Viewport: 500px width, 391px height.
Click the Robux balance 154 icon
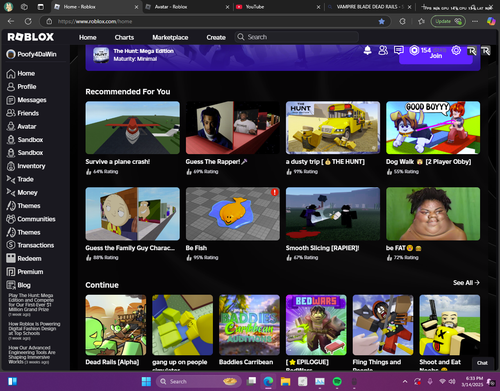pyautogui.click(x=414, y=50)
